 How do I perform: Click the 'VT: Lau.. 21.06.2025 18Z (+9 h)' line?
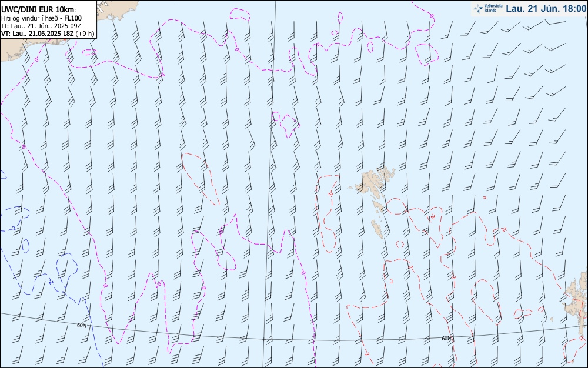48,34
